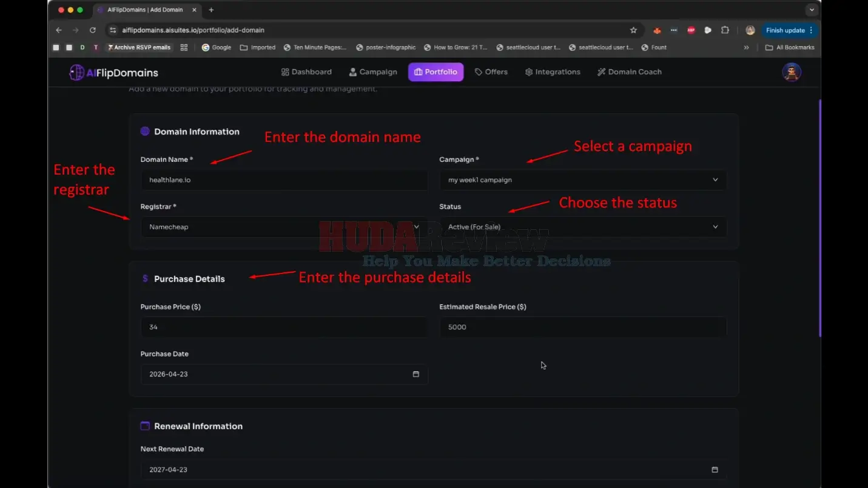868x488 pixels.
Task: Open the tab search dropdown arrow
Action: coord(812,10)
